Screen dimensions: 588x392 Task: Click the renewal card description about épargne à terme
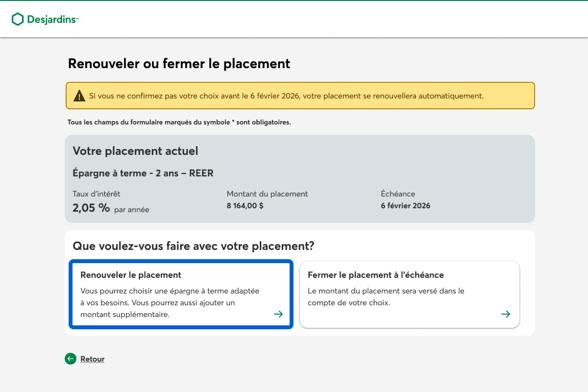pyautogui.click(x=170, y=303)
